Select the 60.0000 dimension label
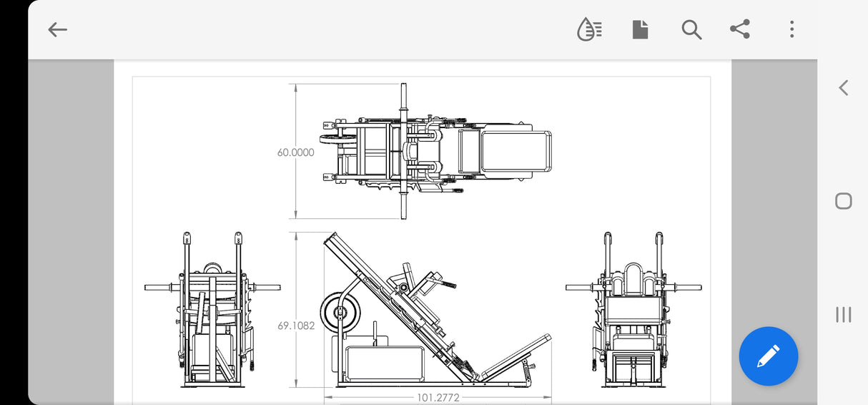This screenshot has width=868, height=405. point(295,152)
